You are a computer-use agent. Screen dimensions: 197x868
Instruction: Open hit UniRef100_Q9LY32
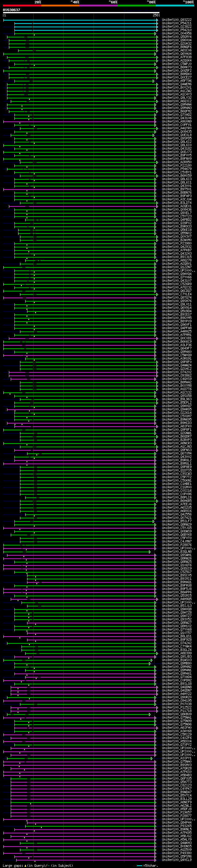[177, 98]
